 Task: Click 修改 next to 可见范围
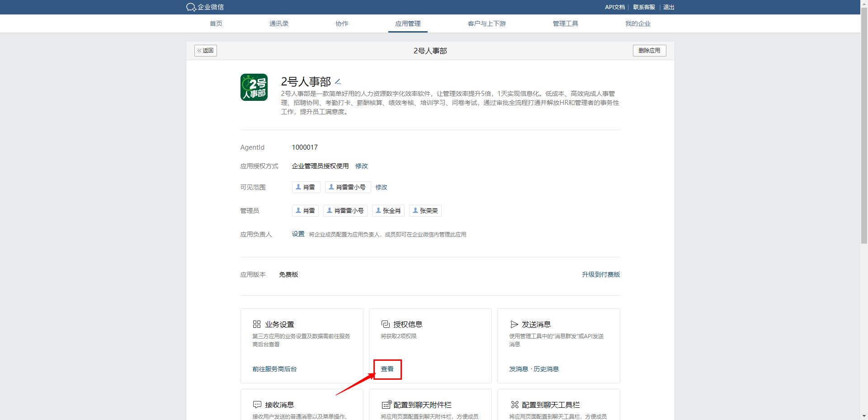381,187
